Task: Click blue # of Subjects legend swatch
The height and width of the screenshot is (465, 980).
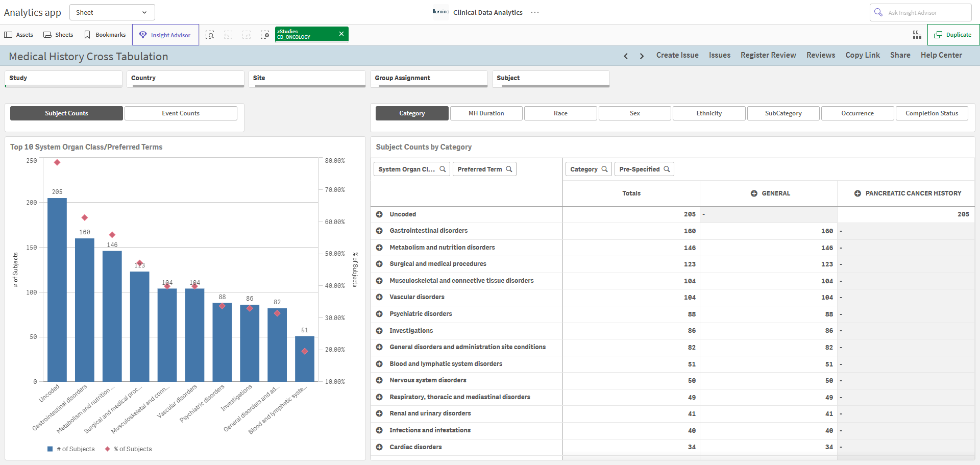Action: coord(50,449)
